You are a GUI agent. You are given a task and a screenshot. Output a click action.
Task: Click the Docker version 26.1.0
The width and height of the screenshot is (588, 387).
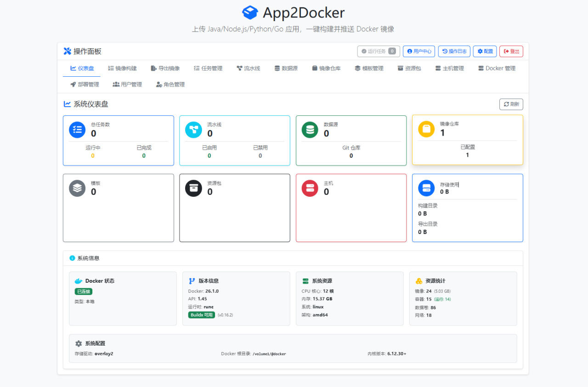point(211,291)
